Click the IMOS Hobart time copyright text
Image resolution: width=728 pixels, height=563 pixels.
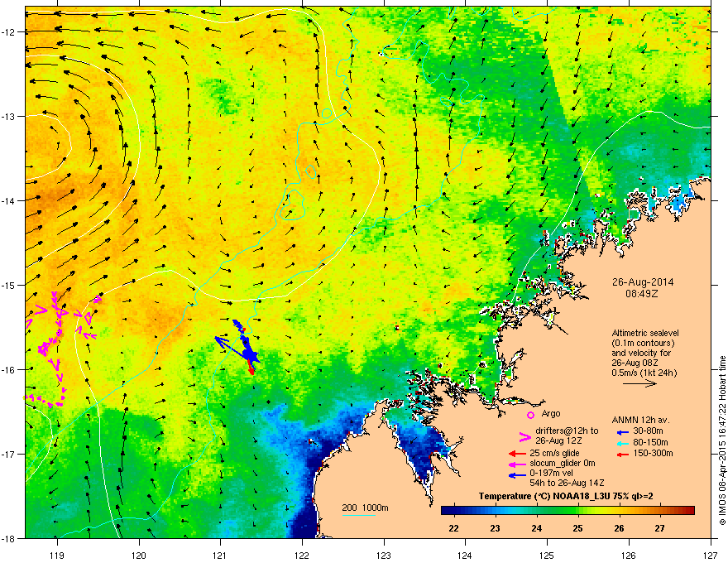pyautogui.click(x=722, y=440)
